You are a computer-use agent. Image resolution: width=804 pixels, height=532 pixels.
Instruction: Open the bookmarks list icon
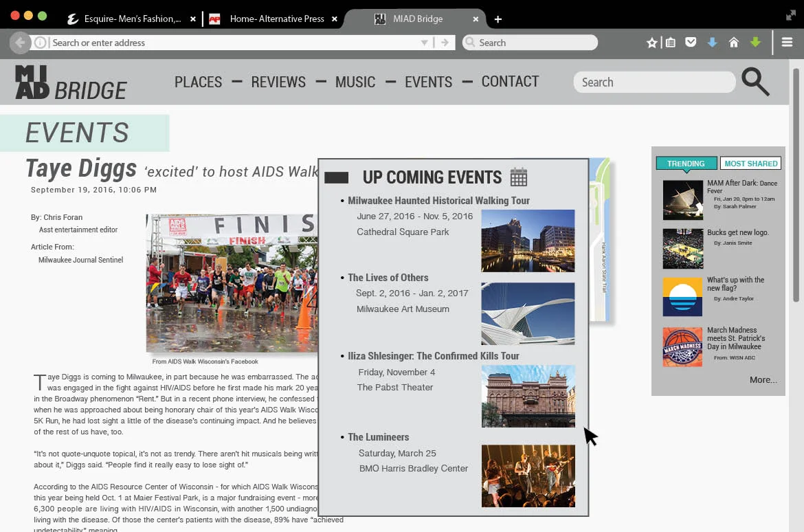[x=670, y=43]
